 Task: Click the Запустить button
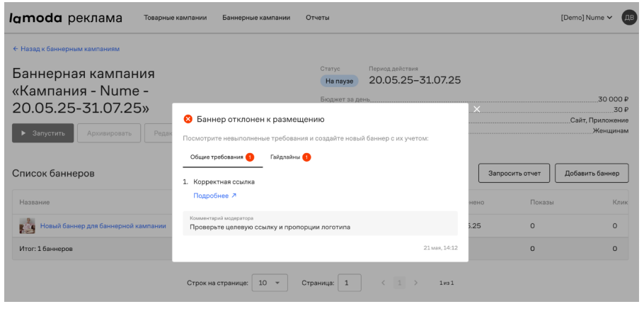coord(42,133)
